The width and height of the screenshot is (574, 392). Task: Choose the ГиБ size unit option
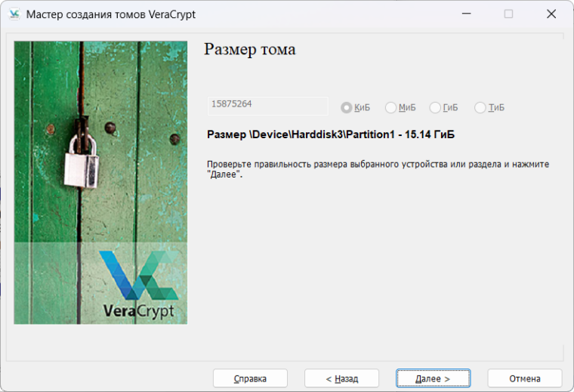pyautogui.click(x=435, y=108)
